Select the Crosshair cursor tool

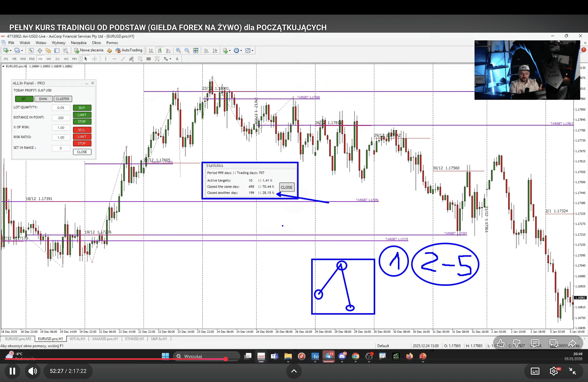click(95, 59)
